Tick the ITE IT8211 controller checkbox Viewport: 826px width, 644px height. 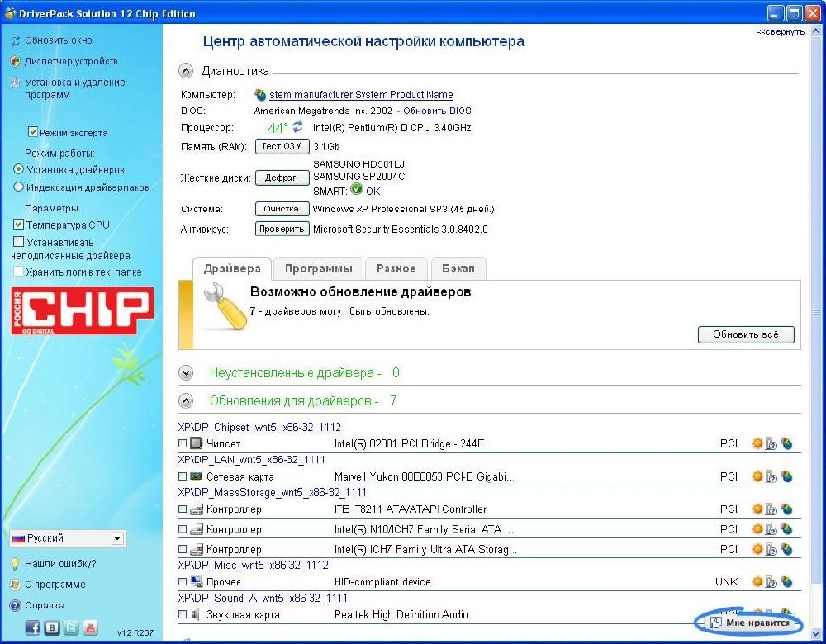tap(183, 509)
